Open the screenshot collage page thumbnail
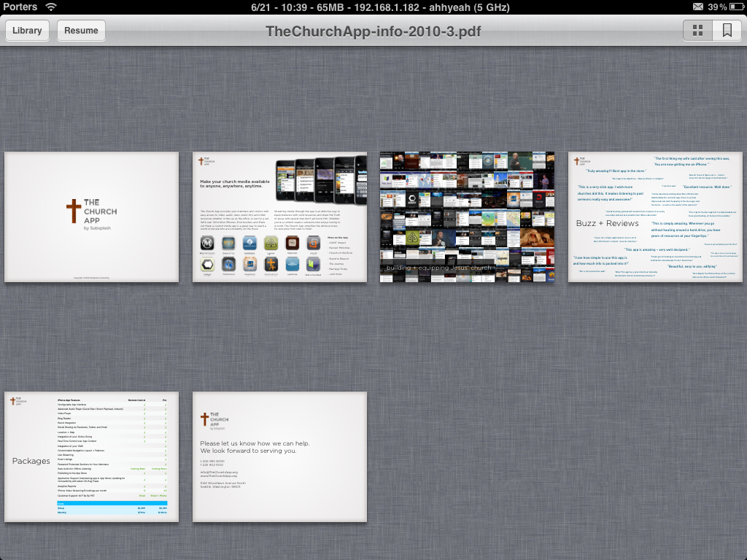This screenshot has width=747, height=560. click(467, 217)
